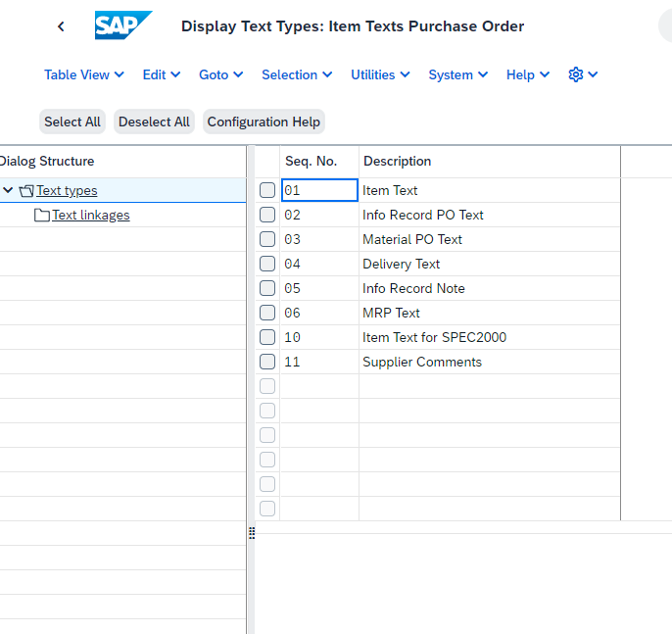Image resolution: width=672 pixels, height=634 pixels.
Task: Click the SAP logo
Action: 123,25
